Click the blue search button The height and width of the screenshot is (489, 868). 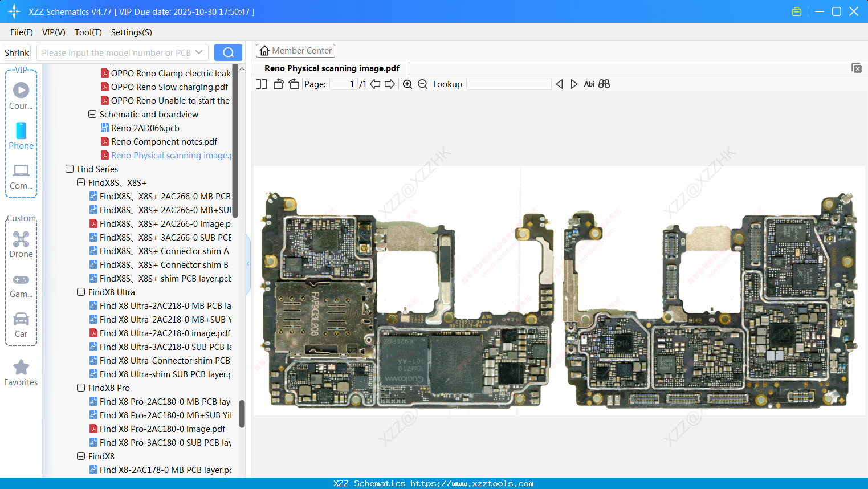228,52
